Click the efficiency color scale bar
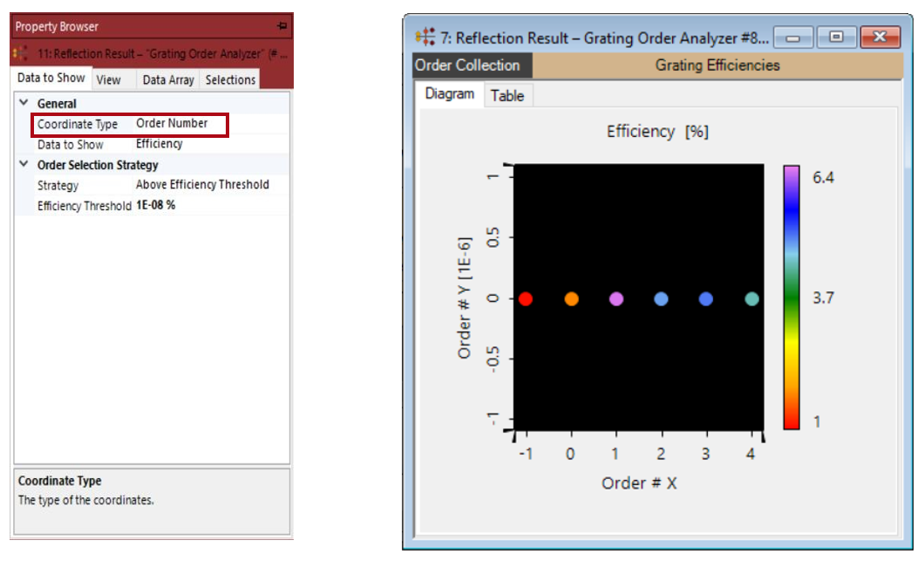The image size is (924, 561). (x=792, y=298)
